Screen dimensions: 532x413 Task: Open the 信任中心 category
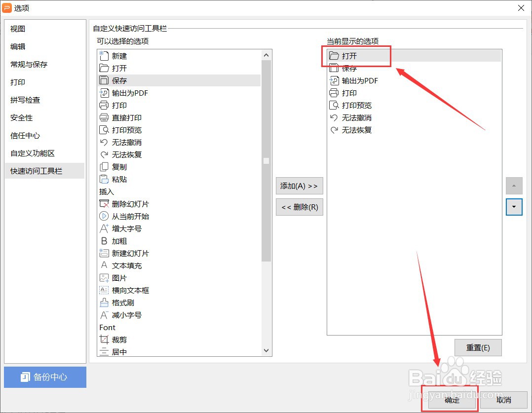click(45, 135)
